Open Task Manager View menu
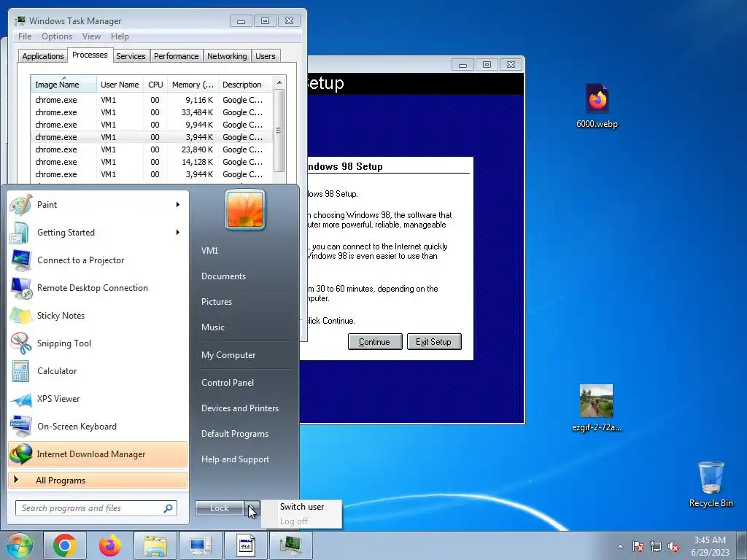 pos(91,36)
